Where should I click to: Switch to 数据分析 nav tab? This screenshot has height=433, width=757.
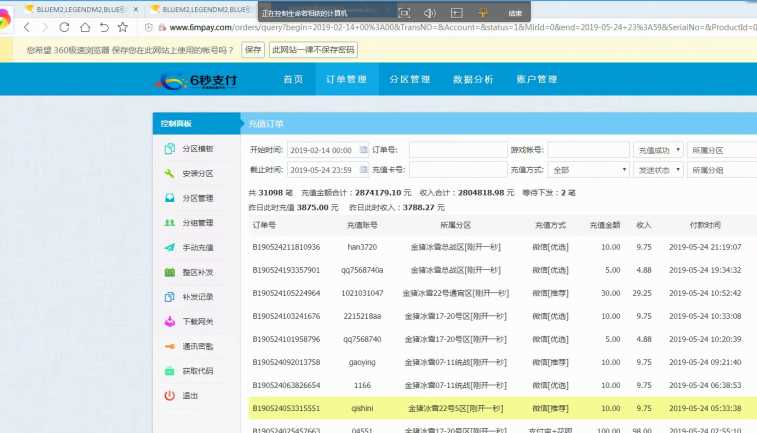click(473, 79)
